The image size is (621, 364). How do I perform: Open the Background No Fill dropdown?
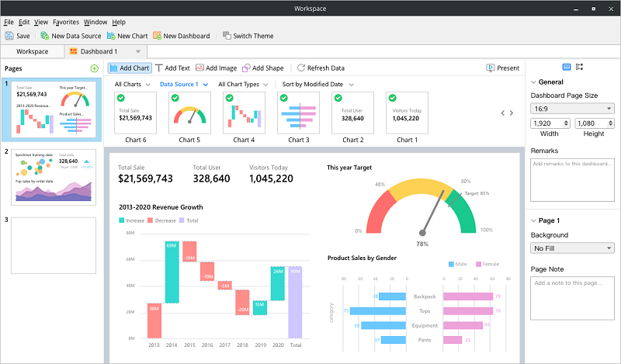[x=572, y=248]
